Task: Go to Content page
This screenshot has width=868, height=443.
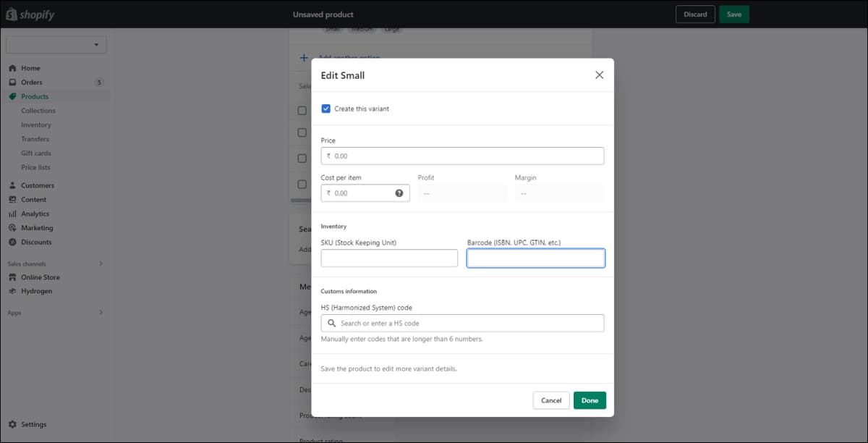Action: click(33, 200)
